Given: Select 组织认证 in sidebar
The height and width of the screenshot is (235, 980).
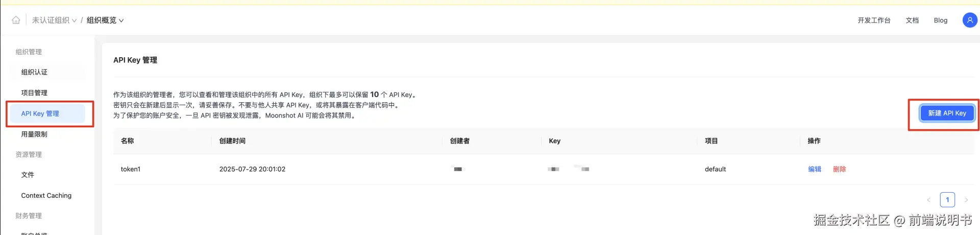Looking at the screenshot, I should 34,73.
